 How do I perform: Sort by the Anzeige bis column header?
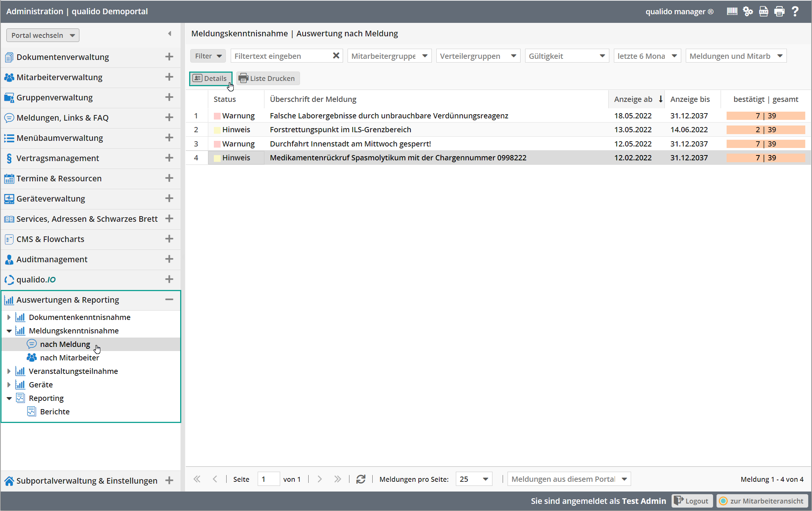(693, 99)
